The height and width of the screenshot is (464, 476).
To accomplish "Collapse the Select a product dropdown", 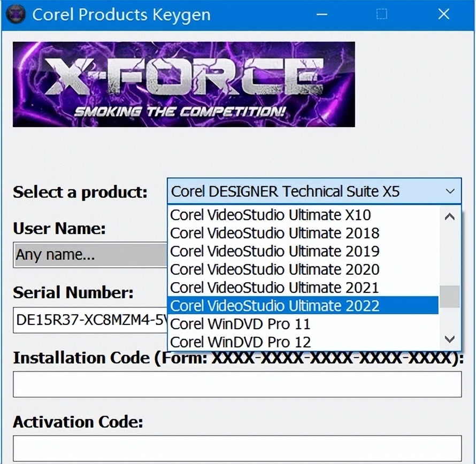I will tap(450, 191).
